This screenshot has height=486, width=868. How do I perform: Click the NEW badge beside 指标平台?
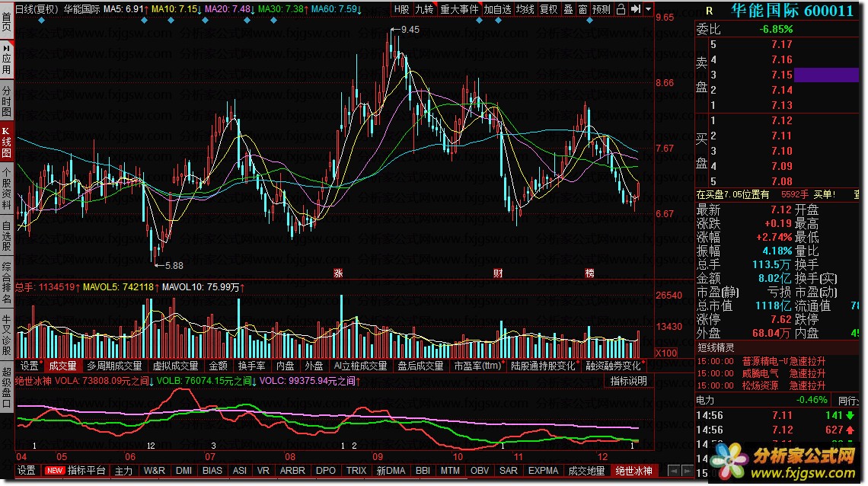[x=54, y=471]
